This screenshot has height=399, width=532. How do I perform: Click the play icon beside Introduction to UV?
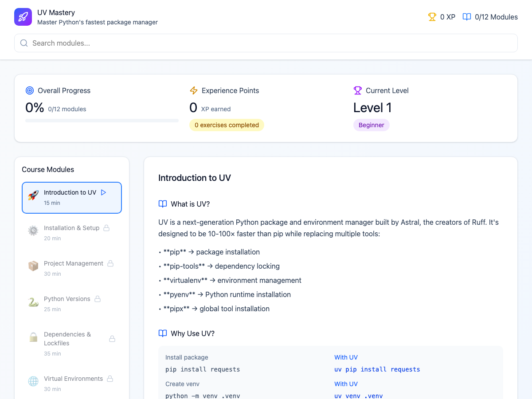[104, 192]
